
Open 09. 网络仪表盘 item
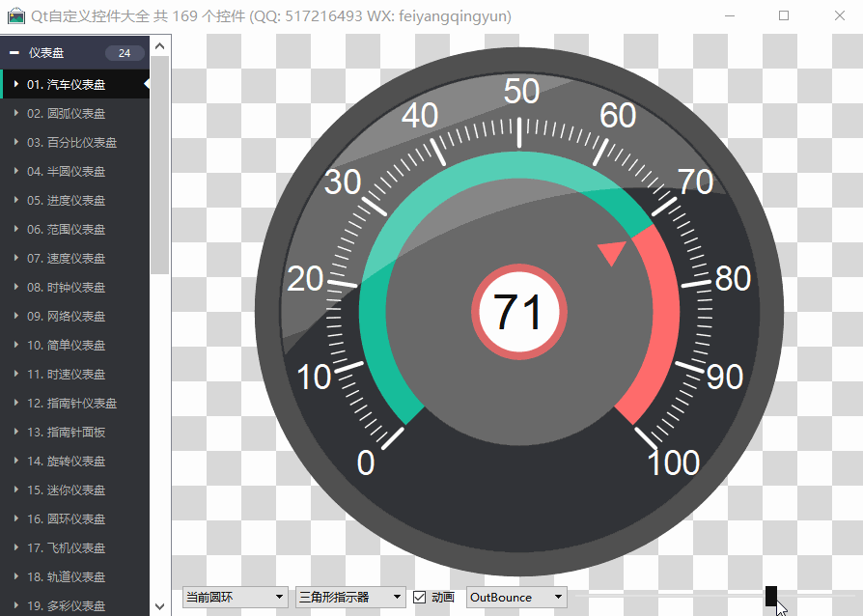(75, 316)
